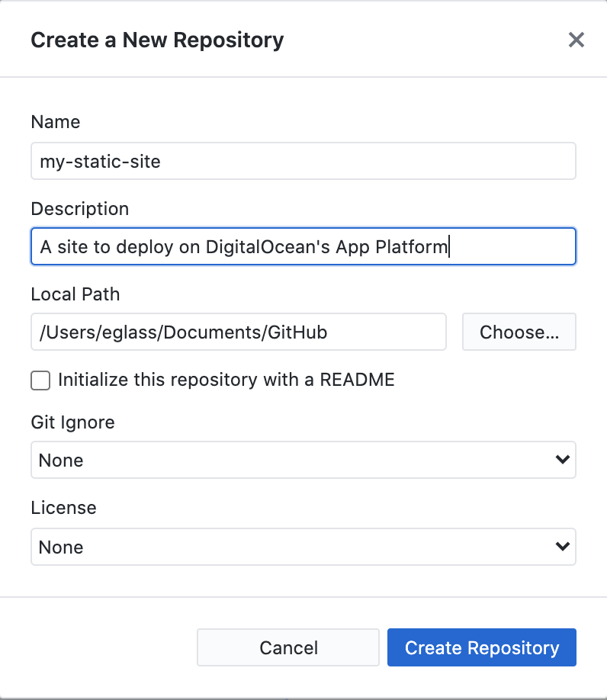Click the 'Name' field label
Image resolution: width=607 pixels, height=700 pixels.
point(55,122)
